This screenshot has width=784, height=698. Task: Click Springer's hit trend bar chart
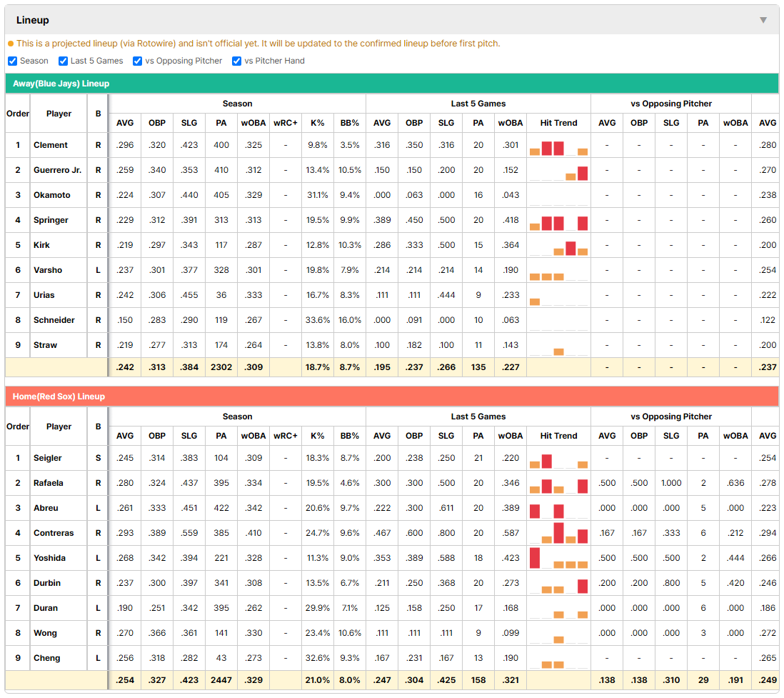click(x=558, y=221)
